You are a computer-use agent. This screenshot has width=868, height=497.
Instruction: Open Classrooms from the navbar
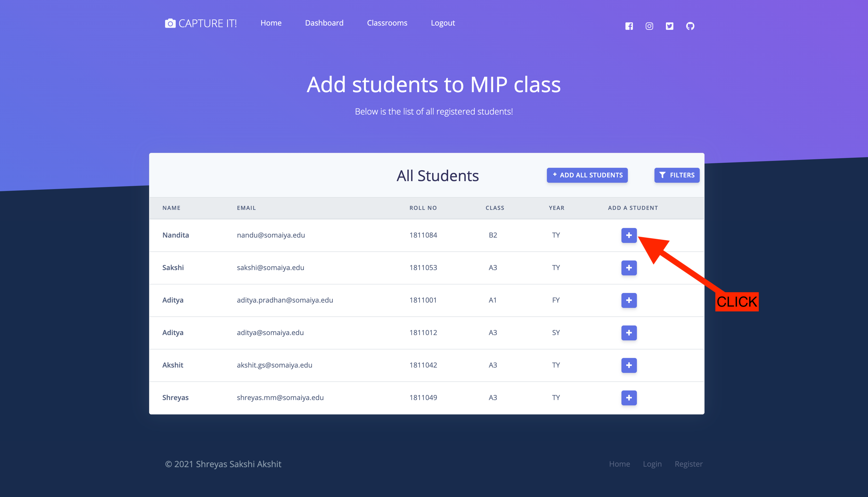coord(387,23)
